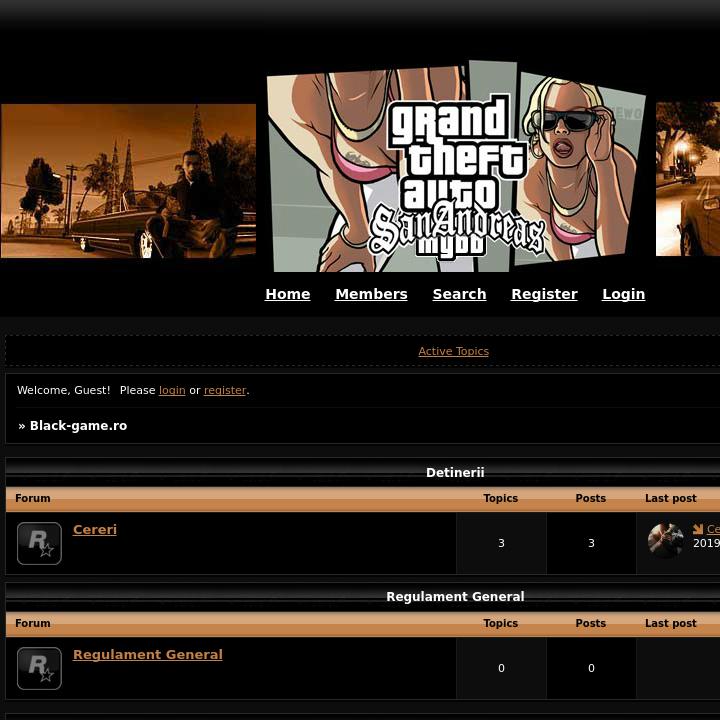
Task: Click the Rockstar icon beside the Cereri forum
Action: pyautogui.click(x=39, y=543)
